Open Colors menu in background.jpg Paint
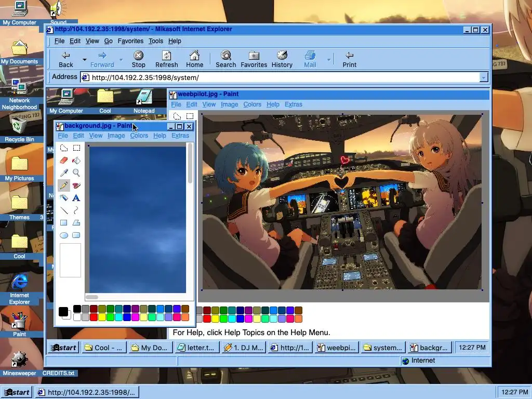This screenshot has width=532, height=399. [x=139, y=136]
